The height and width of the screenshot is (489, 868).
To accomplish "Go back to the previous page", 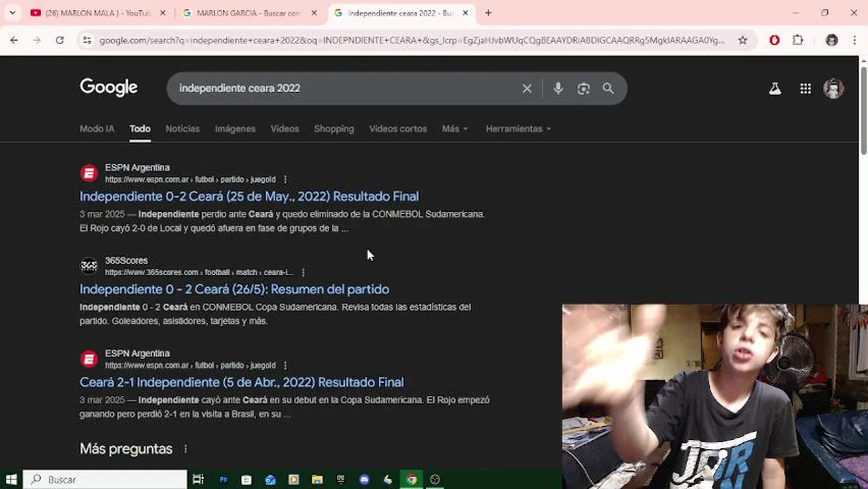I will (x=14, y=40).
